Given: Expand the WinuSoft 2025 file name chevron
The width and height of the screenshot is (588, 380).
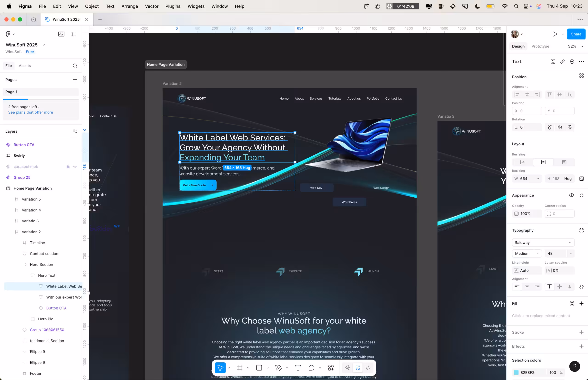Looking at the screenshot, I should click(44, 45).
